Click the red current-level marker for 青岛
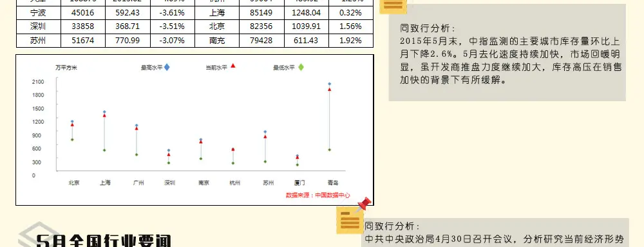 pos(329,89)
